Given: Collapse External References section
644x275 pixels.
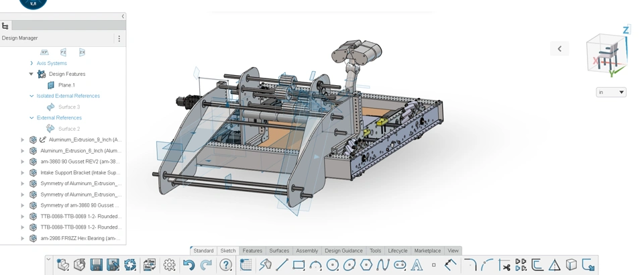Looking at the screenshot, I should 32,118.
